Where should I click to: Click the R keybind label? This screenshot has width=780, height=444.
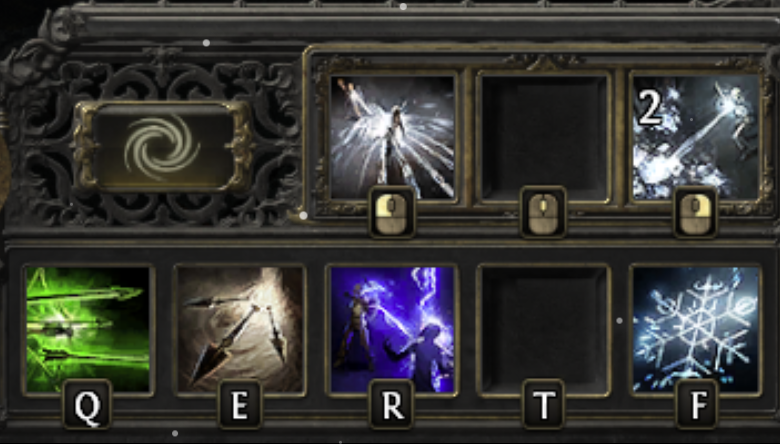pyautogui.click(x=392, y=405)
